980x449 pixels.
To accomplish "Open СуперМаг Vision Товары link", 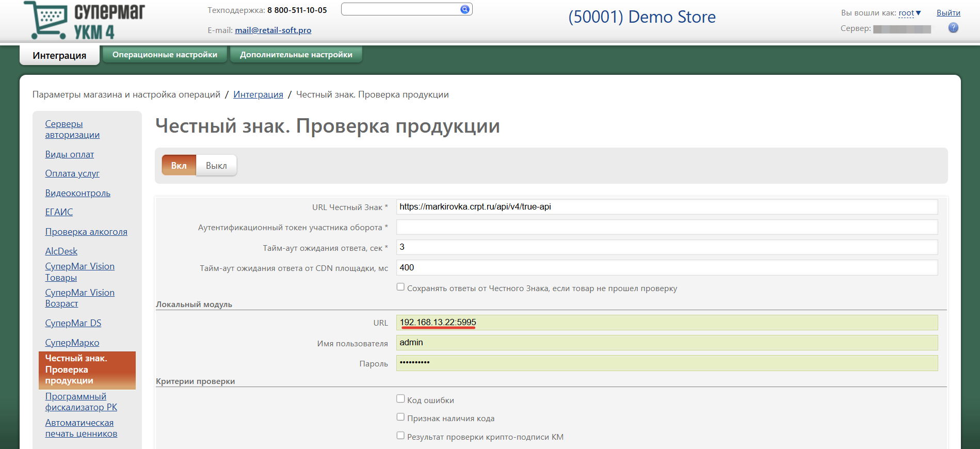I will point(80,272).
